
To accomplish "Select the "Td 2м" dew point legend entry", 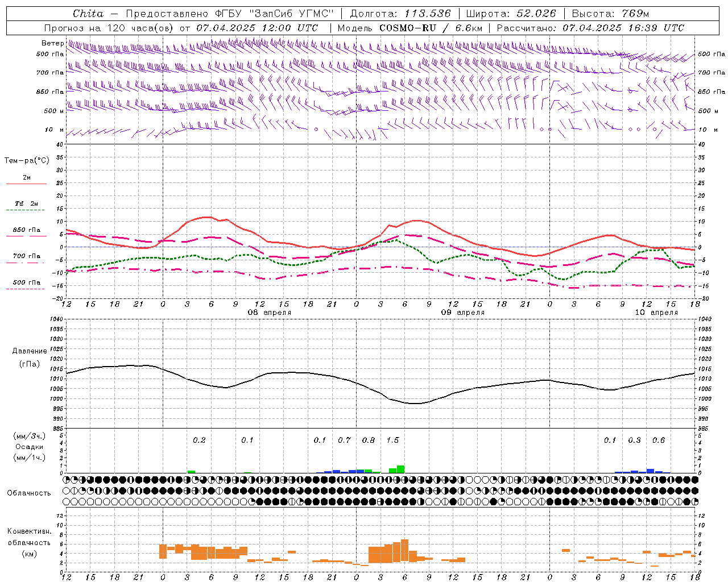I will point(27,203).
